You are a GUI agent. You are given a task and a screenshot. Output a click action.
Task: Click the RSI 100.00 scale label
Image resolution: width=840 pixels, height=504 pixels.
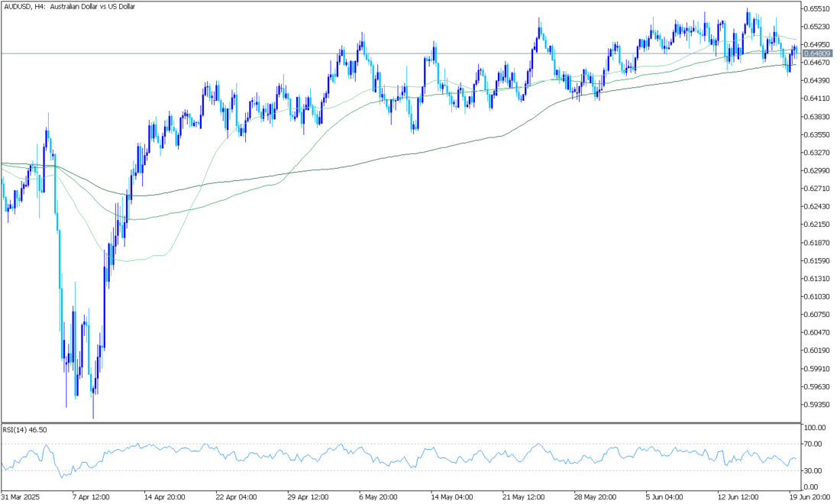click(x=816, y=428)
